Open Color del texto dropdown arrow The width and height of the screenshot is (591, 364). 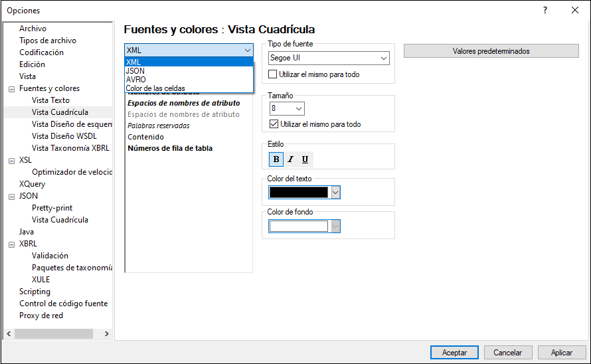click(335, 193)
